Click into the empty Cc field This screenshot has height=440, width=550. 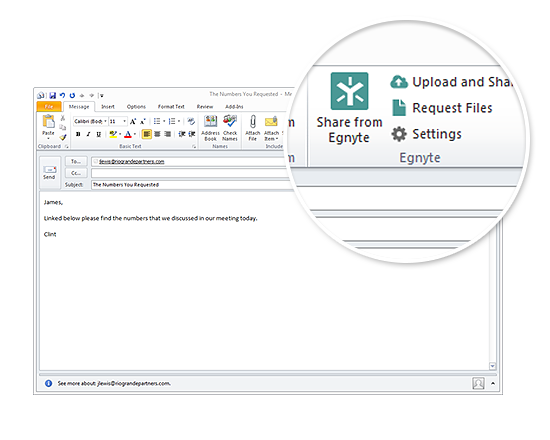click(x=191, y=173)
